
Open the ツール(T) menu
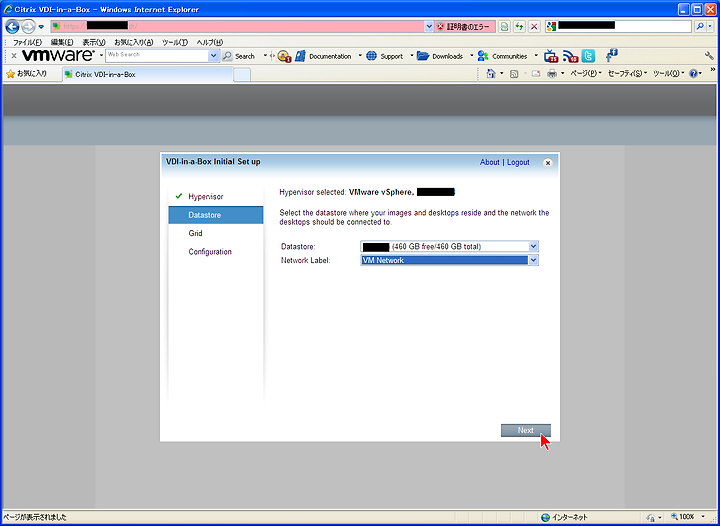pyautogui.click(x=175, y=42)
